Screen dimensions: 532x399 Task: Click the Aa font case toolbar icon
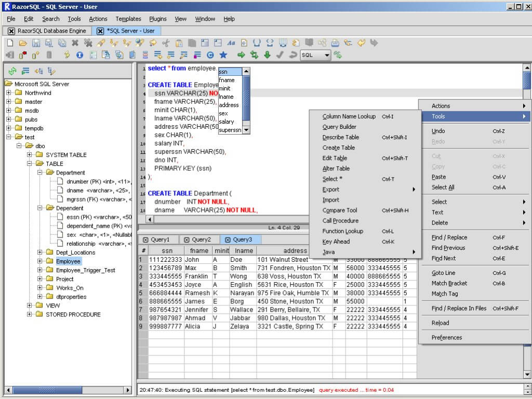pos(231,43)
